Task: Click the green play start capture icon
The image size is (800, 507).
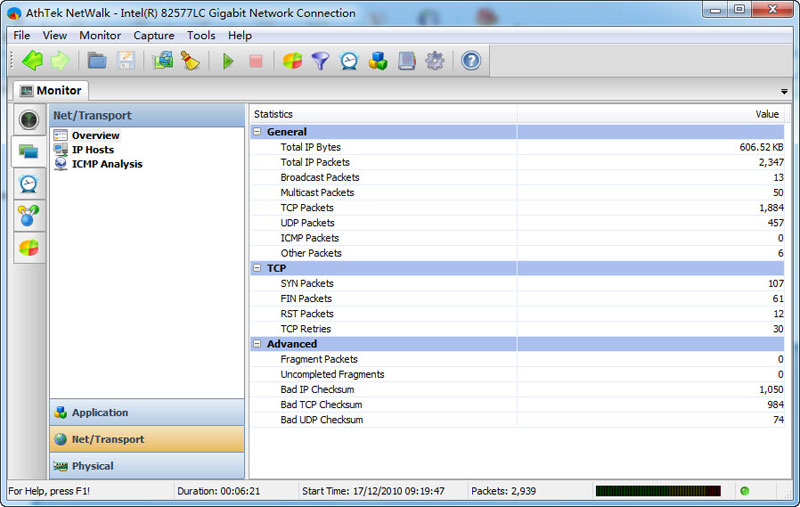Action: (x=228, y=61)
